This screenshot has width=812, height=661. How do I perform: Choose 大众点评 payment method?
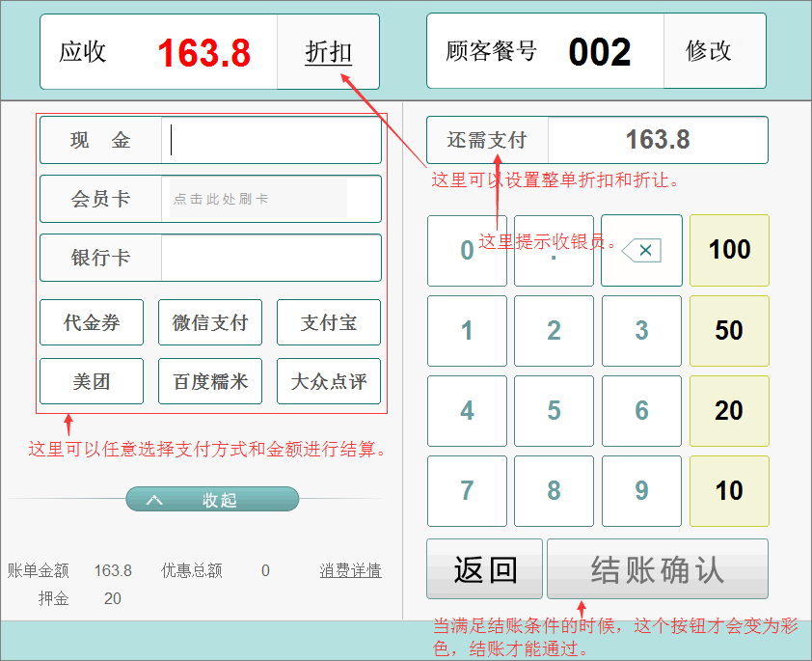329,381
